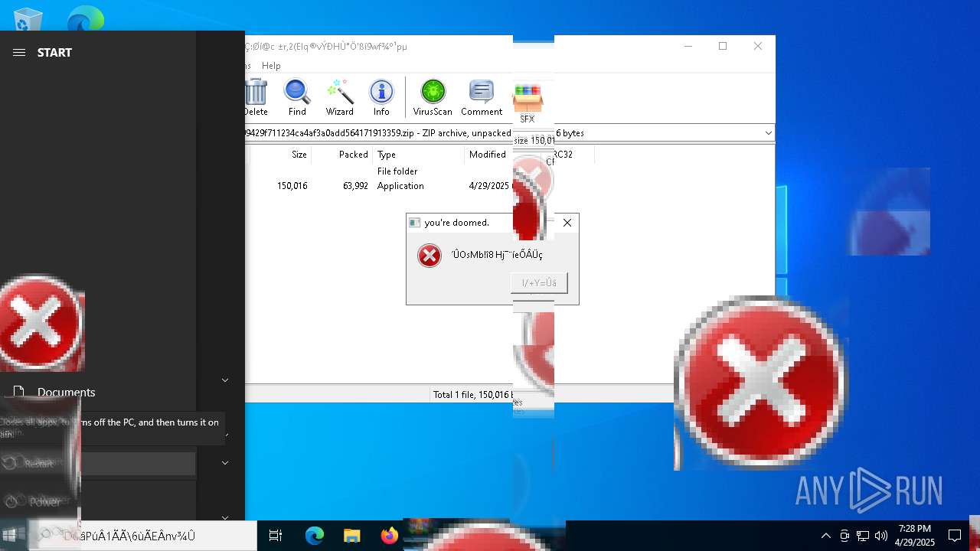Open File Explorer from the taskbar
Image resolution: width=980 pixels, height=551 pixels.
coord(351,536)
